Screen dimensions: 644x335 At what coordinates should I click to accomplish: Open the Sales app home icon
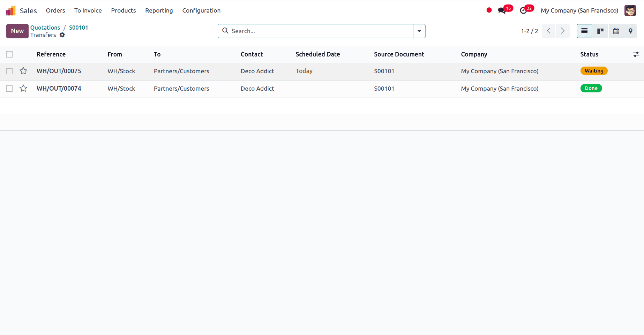(x=11, y=10)
